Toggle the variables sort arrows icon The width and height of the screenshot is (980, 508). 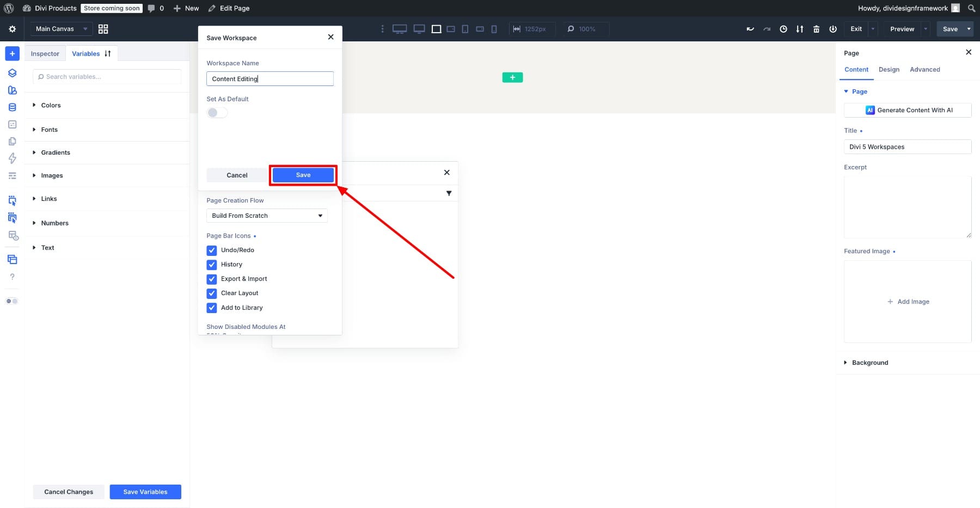coord(108,53)
